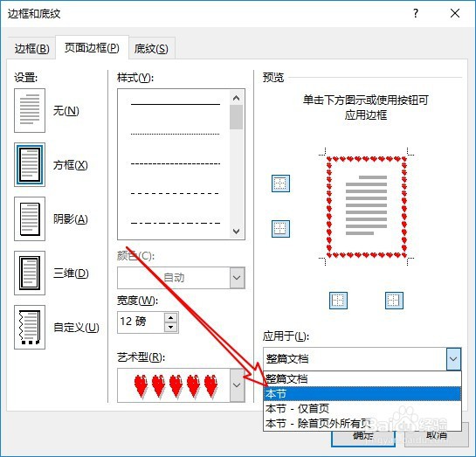
Task: Switch to the 边框(B) tab
Action: click(31, 49)
